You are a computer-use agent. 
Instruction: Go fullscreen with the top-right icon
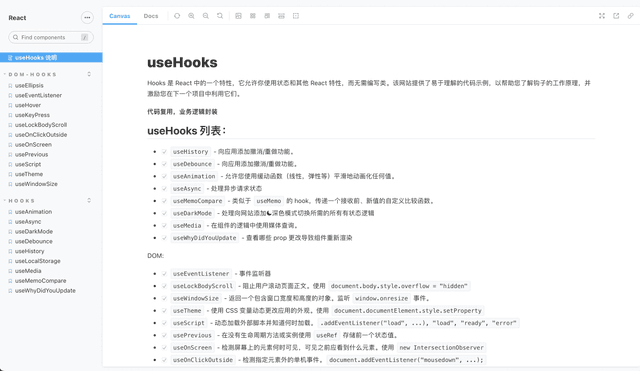(602, 16)
